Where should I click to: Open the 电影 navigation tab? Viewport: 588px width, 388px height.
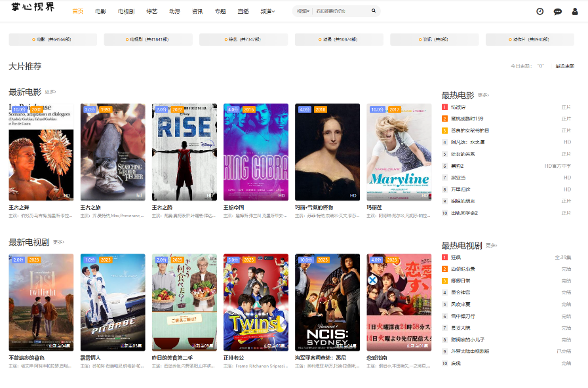[100, 12]
